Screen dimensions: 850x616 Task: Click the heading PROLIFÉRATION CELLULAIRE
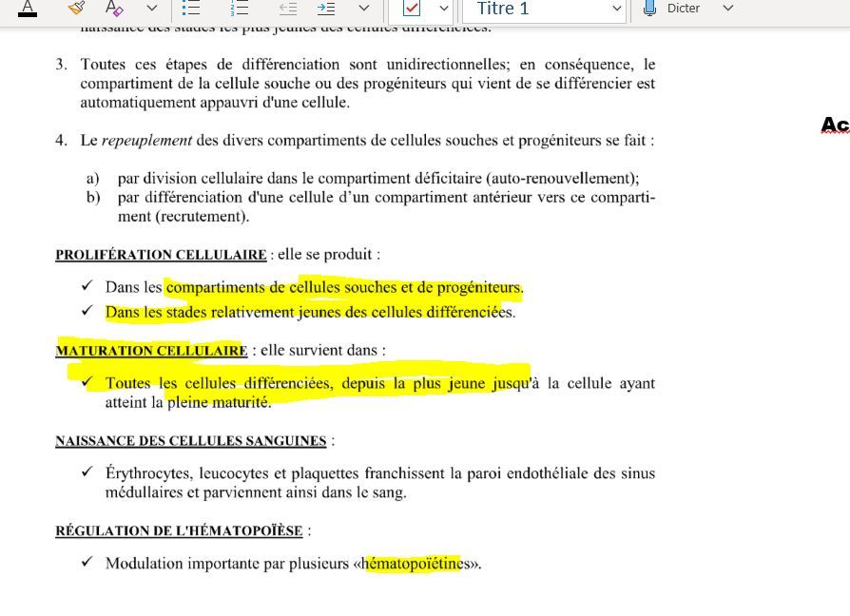(161, 255)
